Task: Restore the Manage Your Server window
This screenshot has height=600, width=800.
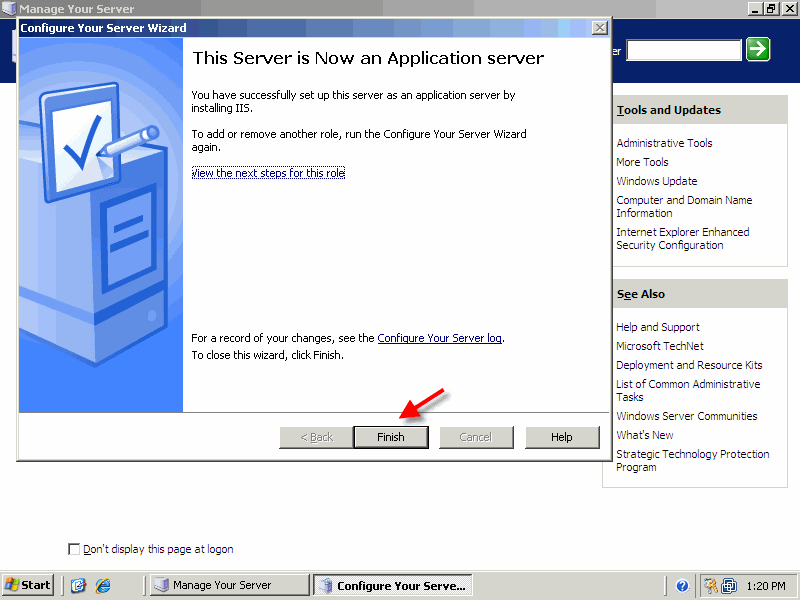Action: (x=770, y=8)
